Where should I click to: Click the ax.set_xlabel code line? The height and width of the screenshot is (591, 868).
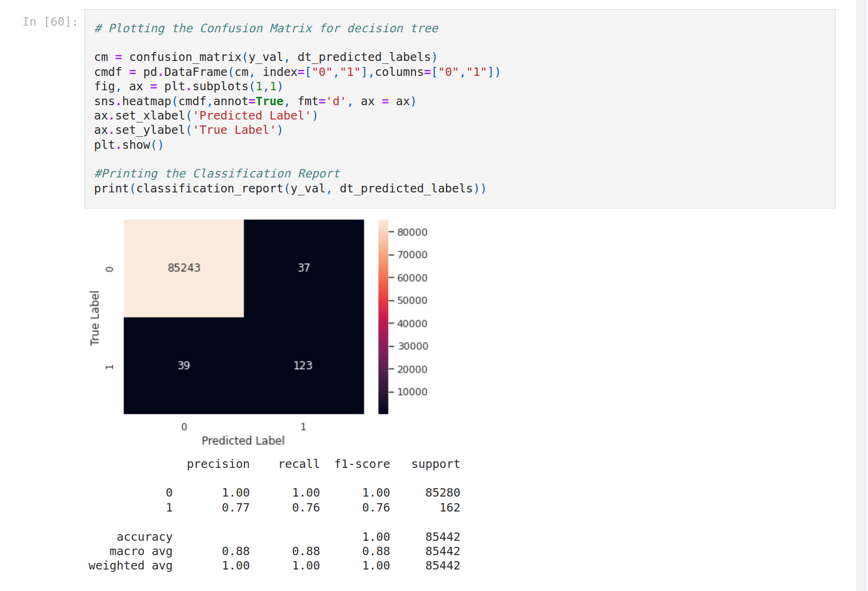point(206,115)
